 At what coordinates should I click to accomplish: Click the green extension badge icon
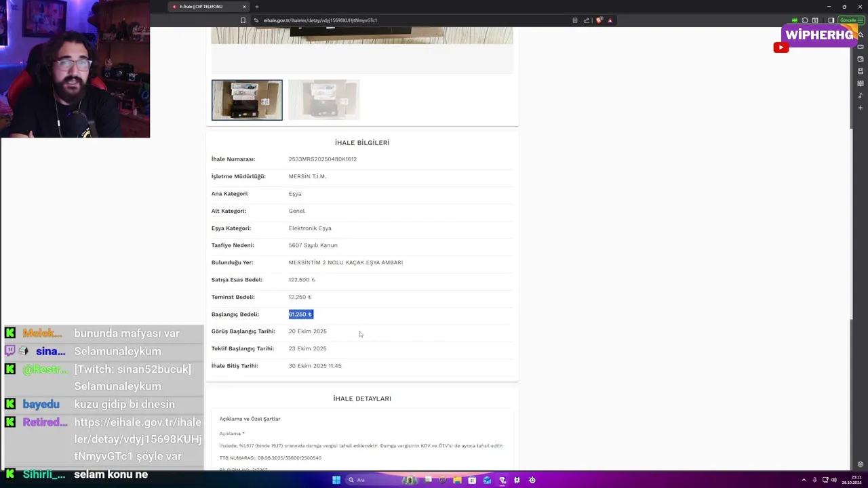(795, 20)
